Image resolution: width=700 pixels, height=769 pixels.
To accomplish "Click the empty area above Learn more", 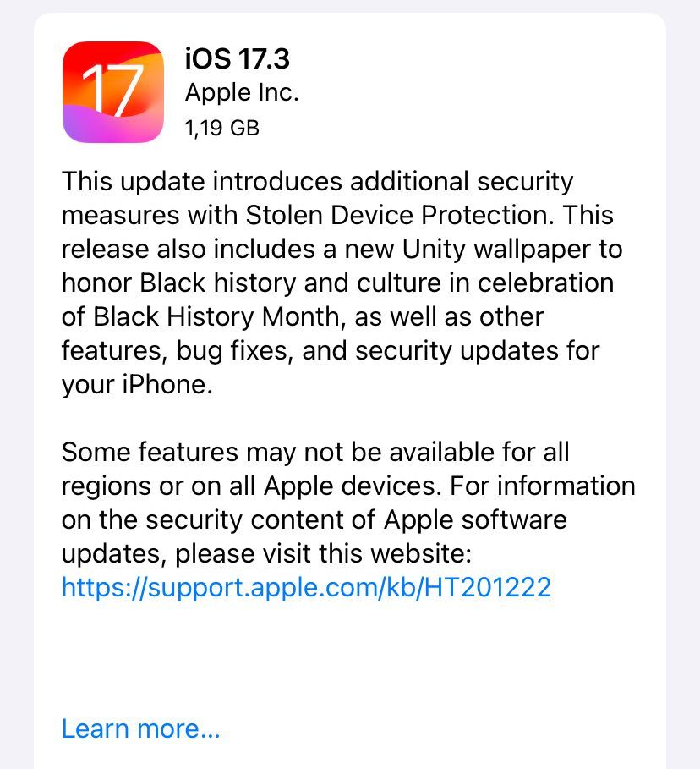I will (x=349, y=657).
